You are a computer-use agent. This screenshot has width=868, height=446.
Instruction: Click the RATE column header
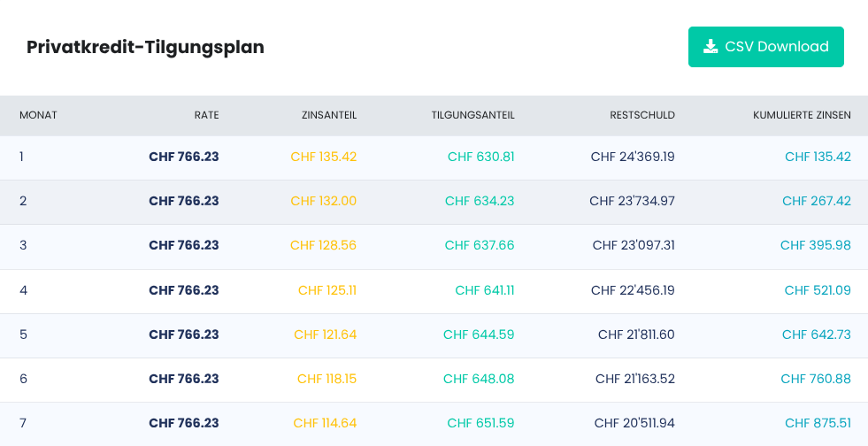tap(206, 115)
